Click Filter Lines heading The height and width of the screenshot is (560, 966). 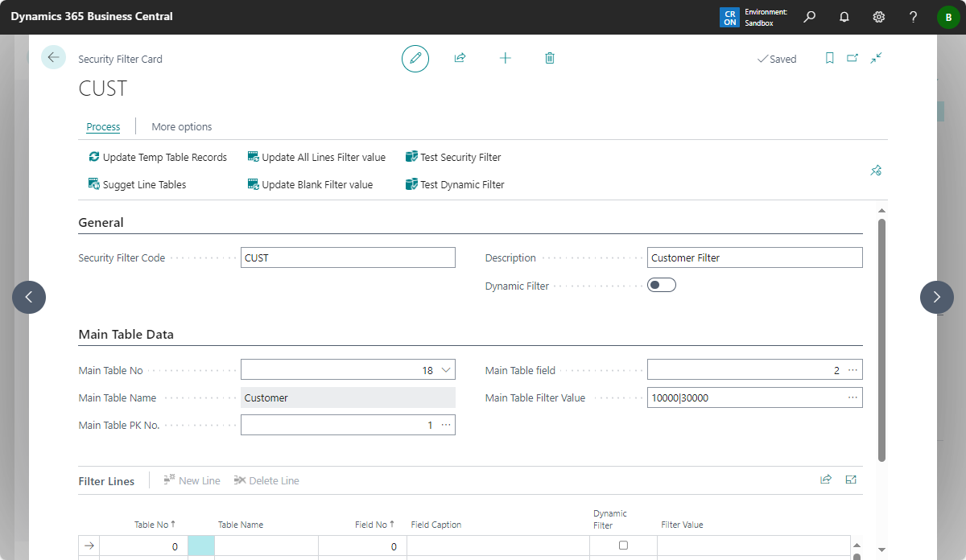pos(106,480)
